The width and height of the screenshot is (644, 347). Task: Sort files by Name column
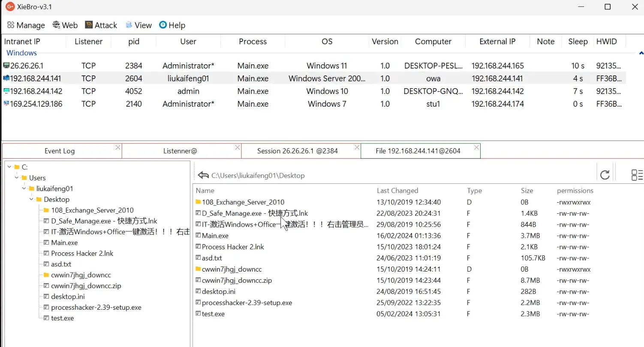pos(205,191)
